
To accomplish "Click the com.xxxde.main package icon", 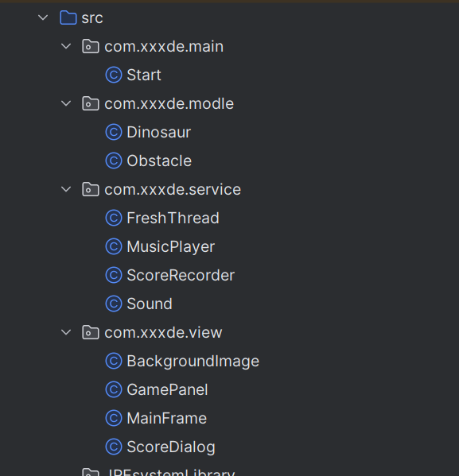I will click(91, 46).
